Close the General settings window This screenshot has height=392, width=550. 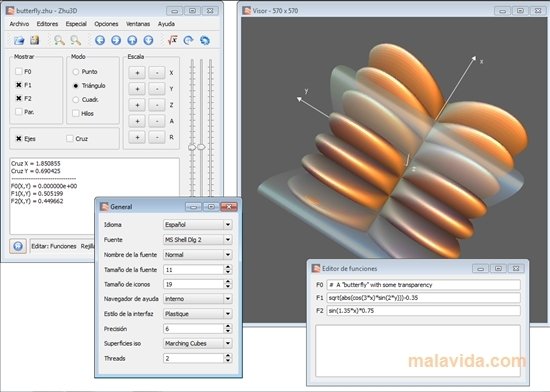(229, 207)
